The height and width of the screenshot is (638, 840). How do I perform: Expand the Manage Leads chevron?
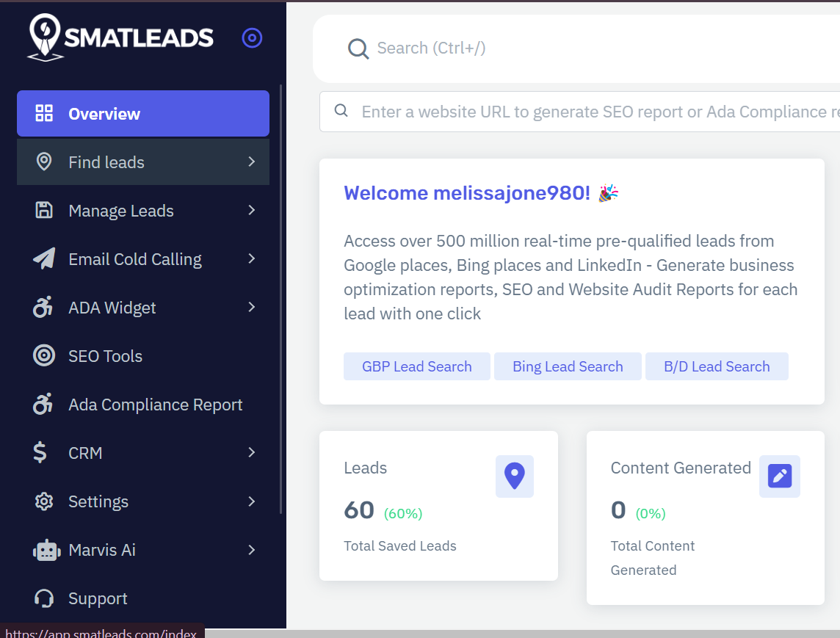click(252, 211)
